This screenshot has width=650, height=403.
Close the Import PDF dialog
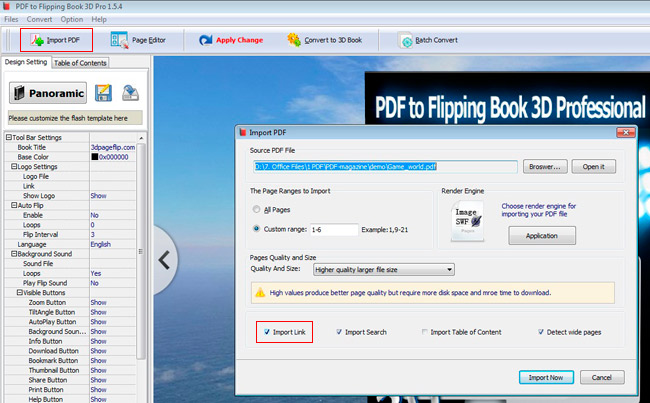(626, 132)
